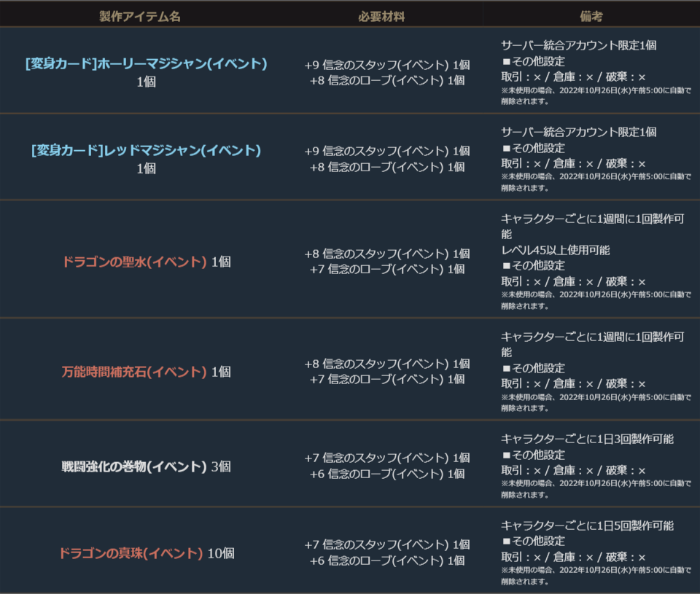The image size is (700, 594).
Task: Click +7 信念のスタッフ in the 戦闘強化の巻物 row
Action: (x=386, y=458)
